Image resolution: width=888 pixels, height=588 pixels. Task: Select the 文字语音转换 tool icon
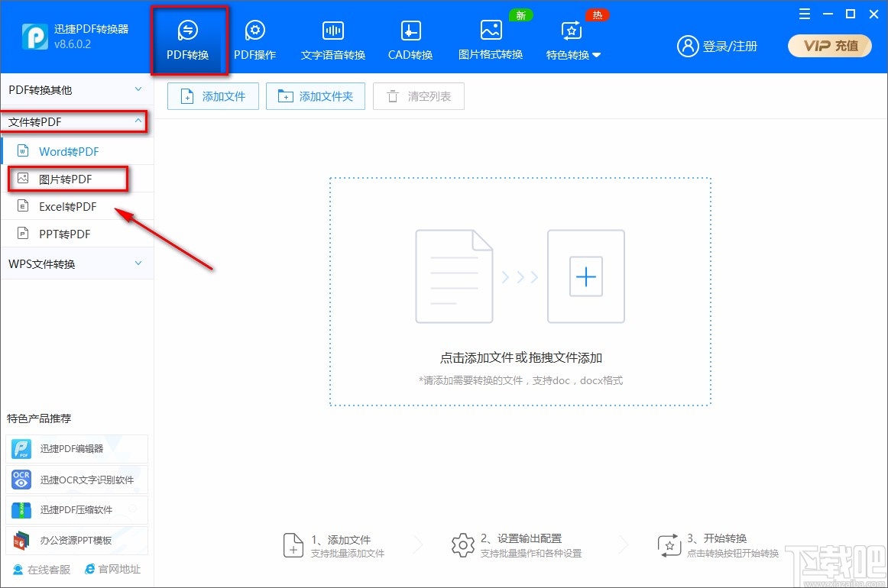[x=332, y=38]
